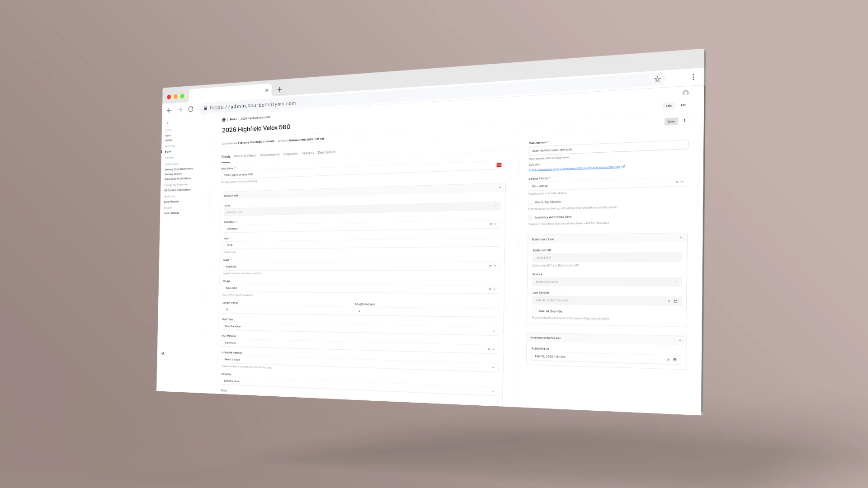Switch to the Photos & Videos tab
This screenshot has width=868, height=488.
(x=245, y=155)
